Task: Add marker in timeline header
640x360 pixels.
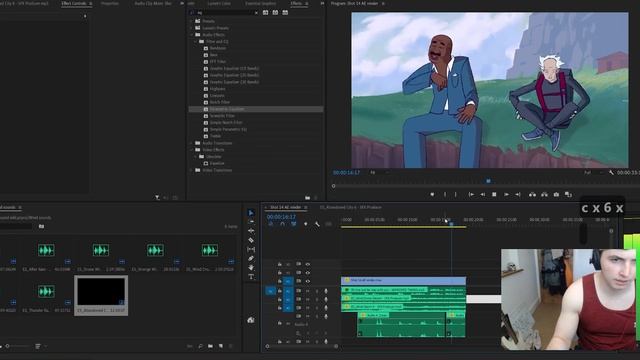Action: point(306,224)
